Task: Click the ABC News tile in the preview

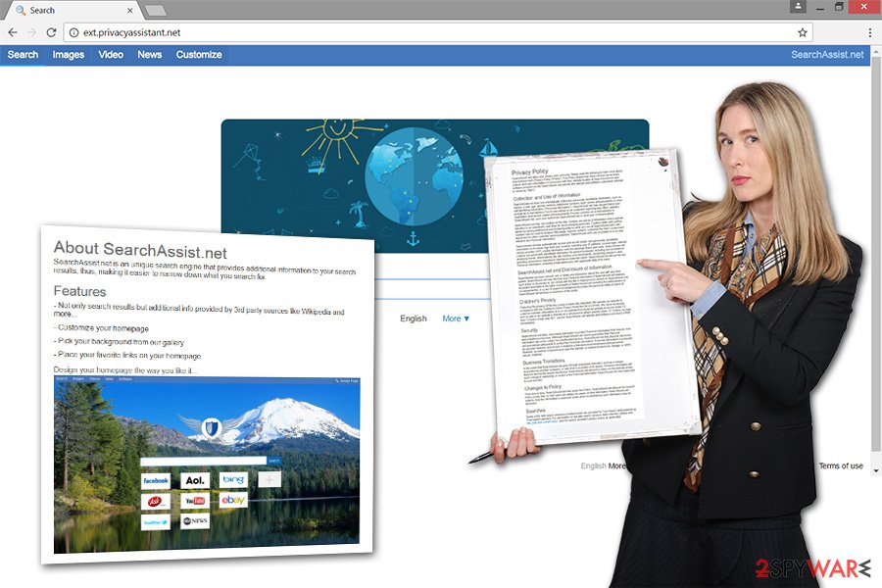Action: tap(195, 521)
